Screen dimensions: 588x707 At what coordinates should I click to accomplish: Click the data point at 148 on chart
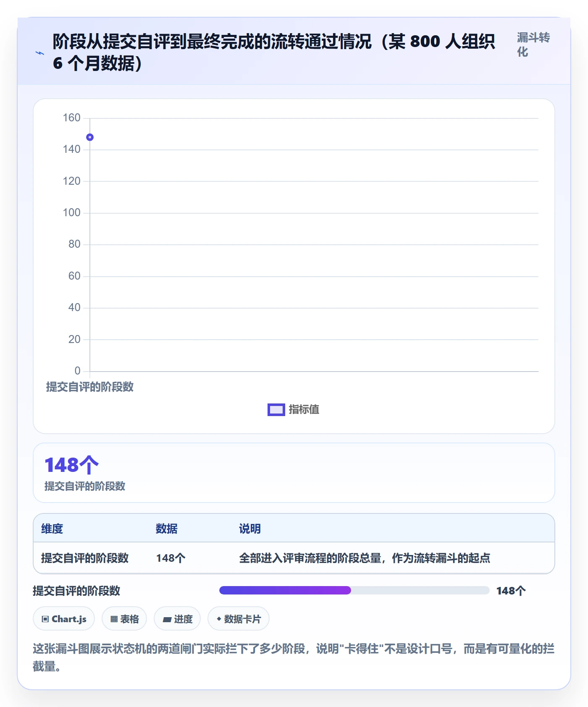pos(90,137)
